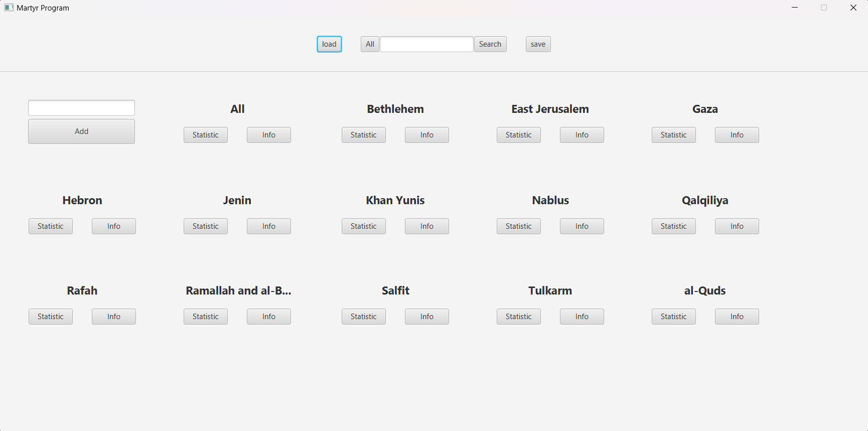This screenshot has height=431, width=868.
Task: Click the Add button
Action: [x=81, y=131]
